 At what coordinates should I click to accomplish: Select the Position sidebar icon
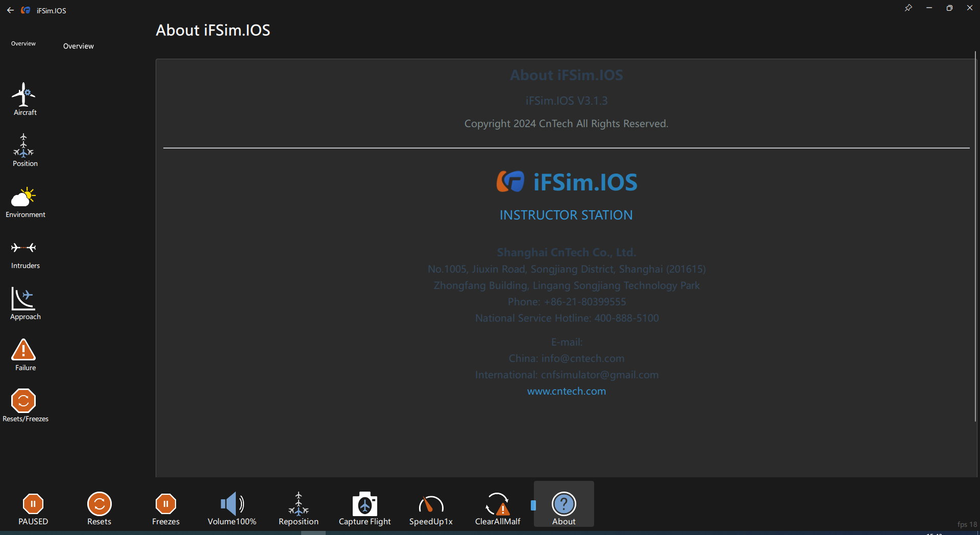(24, 150)
